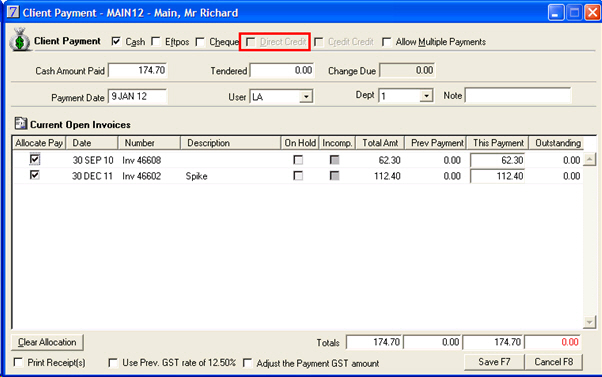Click the Cash Amount Paid field
Screen dimensions: 602x377
tap(137, 70)
